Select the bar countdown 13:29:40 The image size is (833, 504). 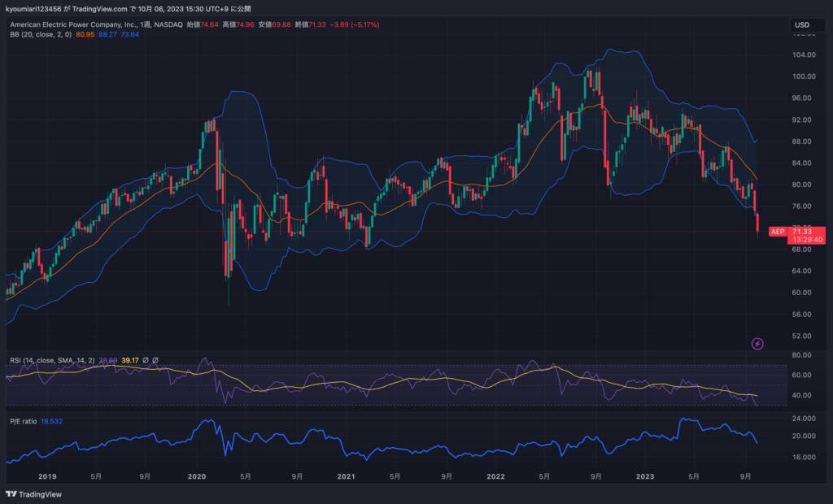click(x=808, y=240)
